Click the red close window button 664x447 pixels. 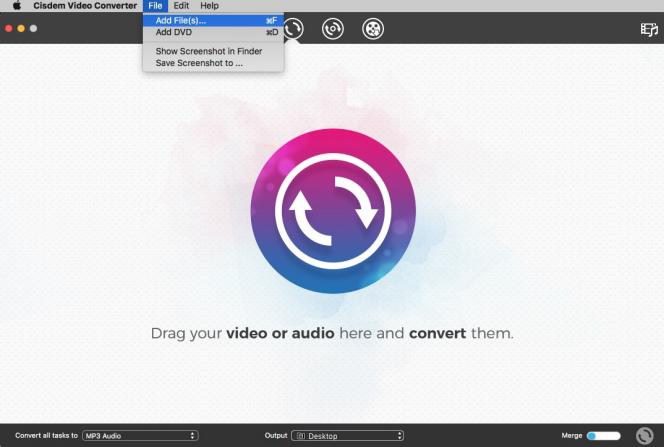[x=8, y=28]
